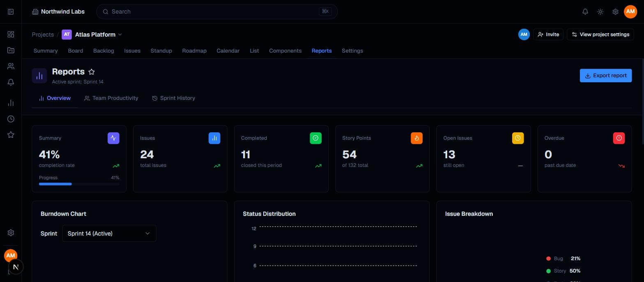This screenshot has width=644, height=282.
Task: Switch to Sprint History sub-tab
Action: click(x=173, y=98)
